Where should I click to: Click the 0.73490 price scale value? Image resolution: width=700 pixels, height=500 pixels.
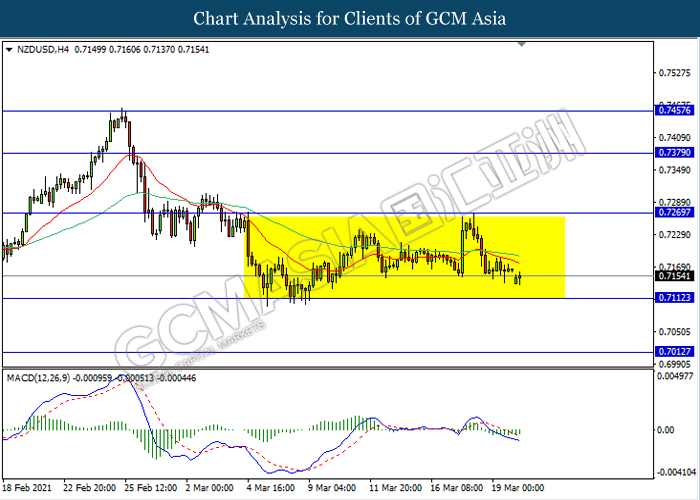[x=675, y=170]
